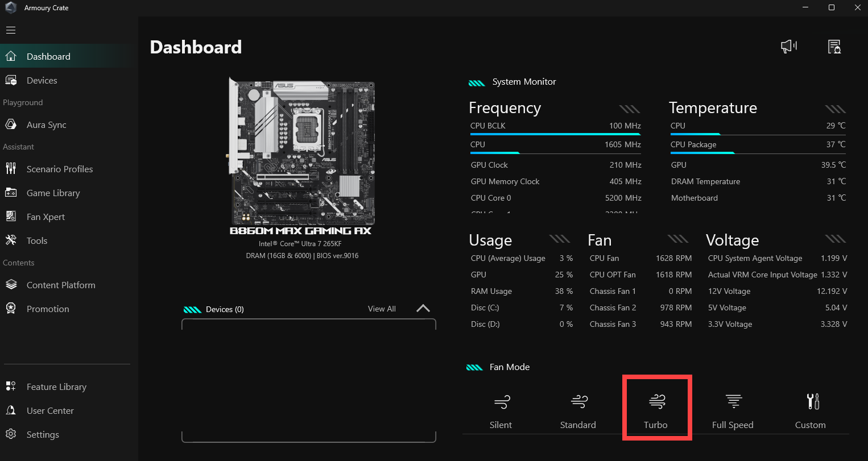Click the Disc (C:) usage row

pos(522,308)
